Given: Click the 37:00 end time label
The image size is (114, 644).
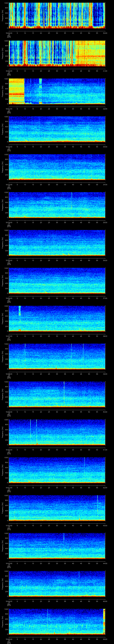Looking at the screenshot, I should coord(105,298).
